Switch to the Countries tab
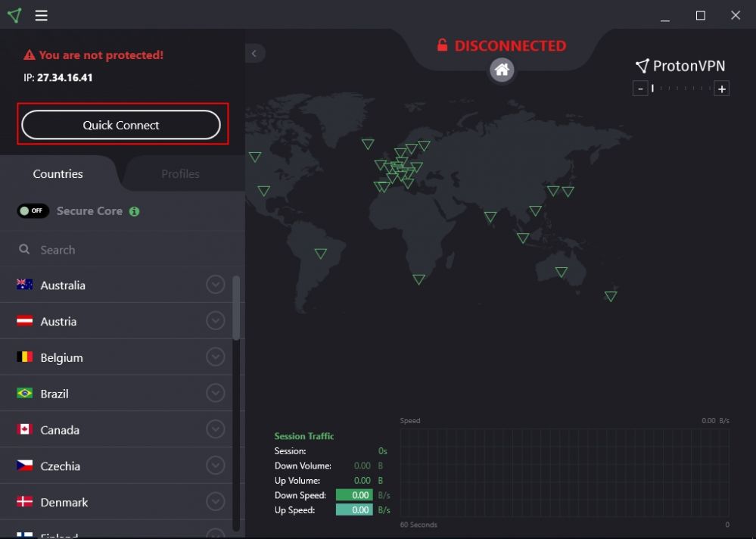This screenshot has height=539, width=756. pyautogui.click(x=58, y=174)
